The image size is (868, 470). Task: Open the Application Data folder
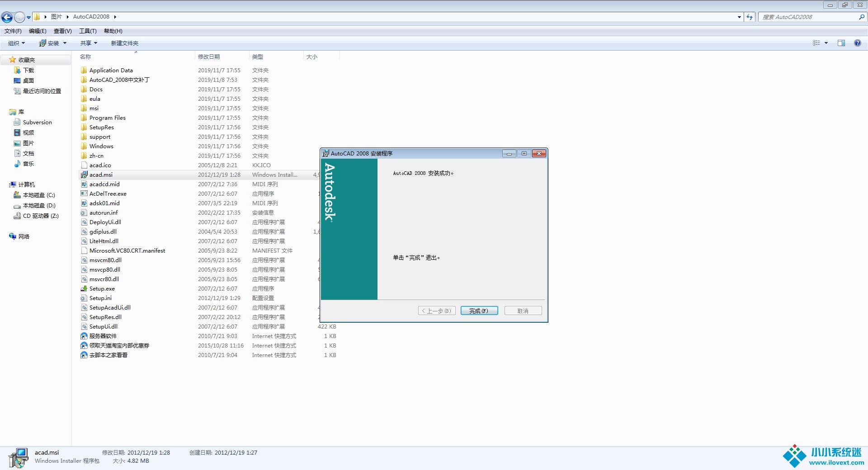tap(111, 70)
